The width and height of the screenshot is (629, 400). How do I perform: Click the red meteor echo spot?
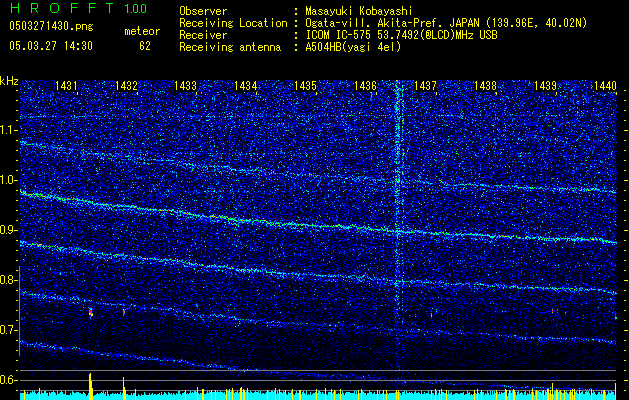tap(91, 313)
